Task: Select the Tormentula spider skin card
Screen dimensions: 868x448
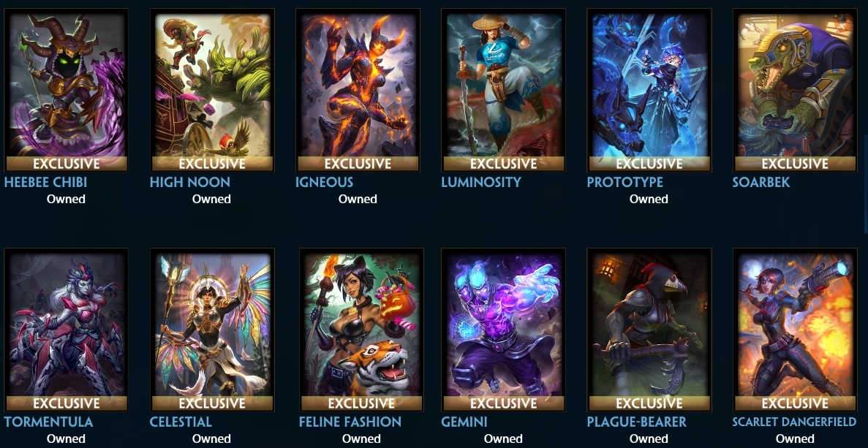Action: pyautogui.click(x=67, y=330)
